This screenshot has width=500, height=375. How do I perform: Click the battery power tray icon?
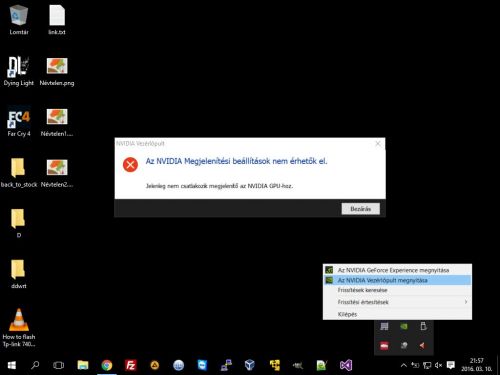pyautogui.click(x=415, y=366)
